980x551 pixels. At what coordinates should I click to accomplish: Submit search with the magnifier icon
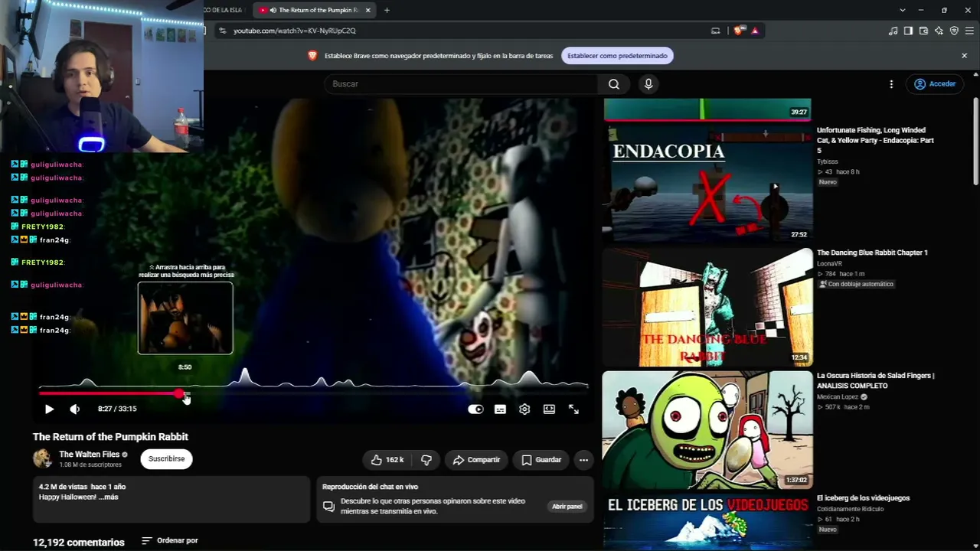point(614,84)
